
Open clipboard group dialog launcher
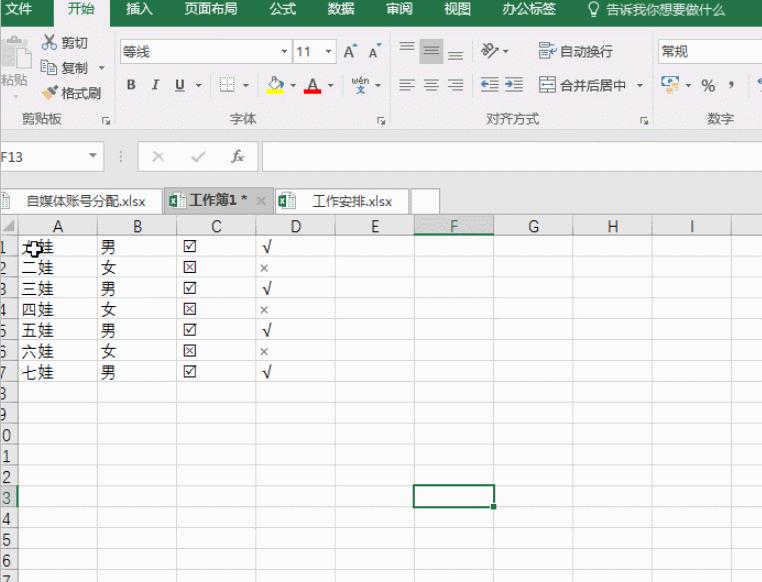(x=106, y=120)
